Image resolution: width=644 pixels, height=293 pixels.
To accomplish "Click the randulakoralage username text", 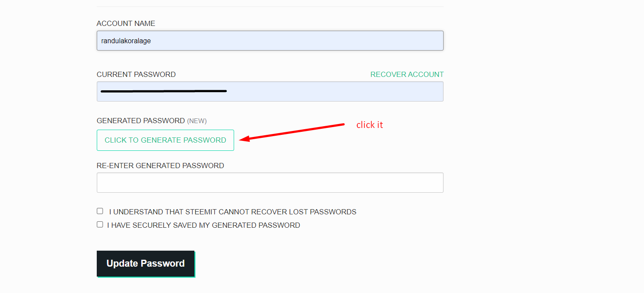I will (x=126, y=41).
